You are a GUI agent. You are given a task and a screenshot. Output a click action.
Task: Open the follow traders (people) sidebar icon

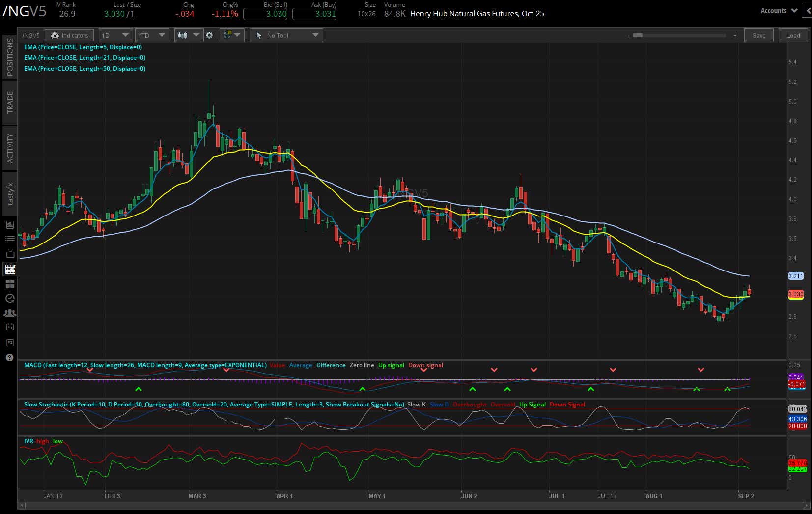click(9, 312)
